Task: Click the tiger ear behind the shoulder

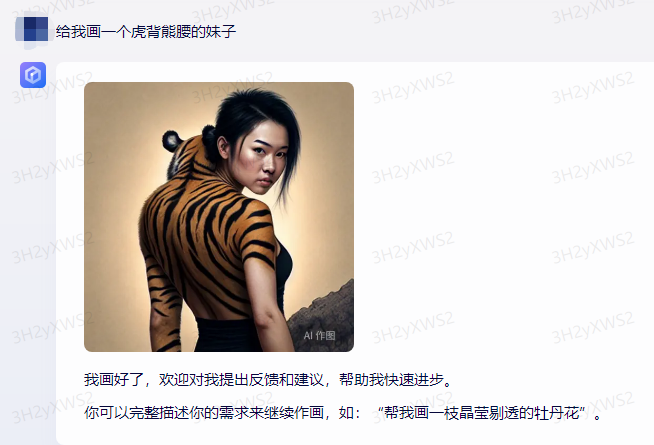Action: (172, 141)
